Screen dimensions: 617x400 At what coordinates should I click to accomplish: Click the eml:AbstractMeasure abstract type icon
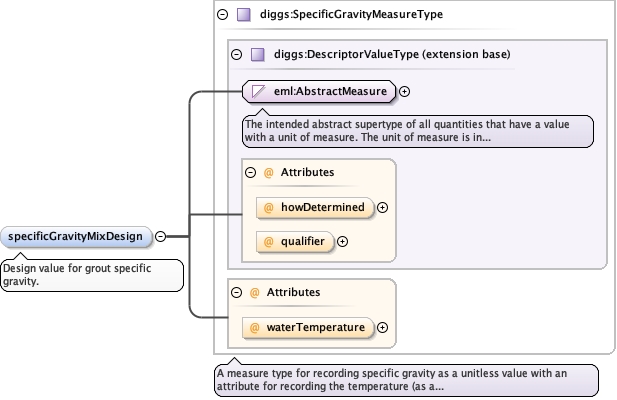pos(258,92)
